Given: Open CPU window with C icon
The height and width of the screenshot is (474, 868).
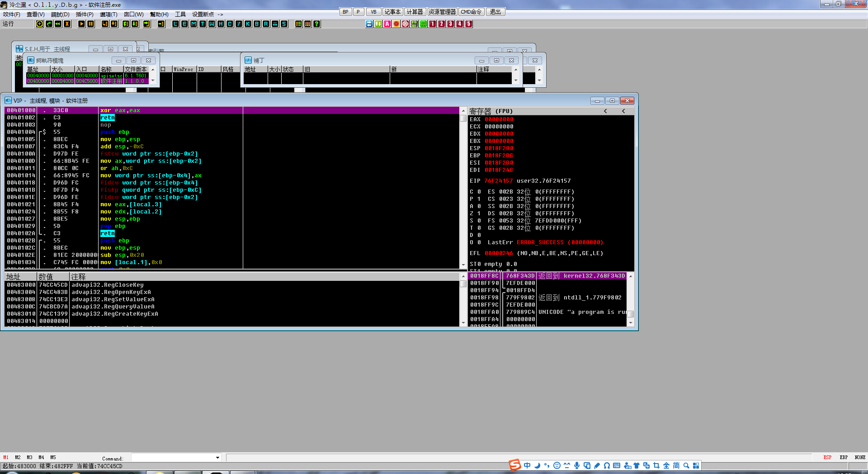Looking at the screenshot, I should click(x=230, y=24).
